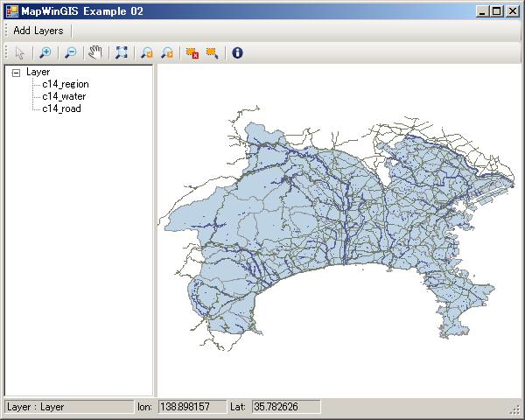Clear selection with red X icon

click(192, 52)
